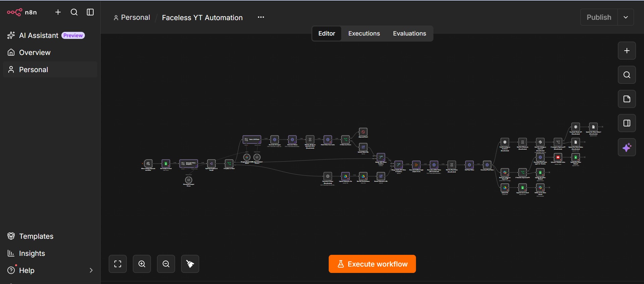Select the Generate Unified single output node

[416, 165]
